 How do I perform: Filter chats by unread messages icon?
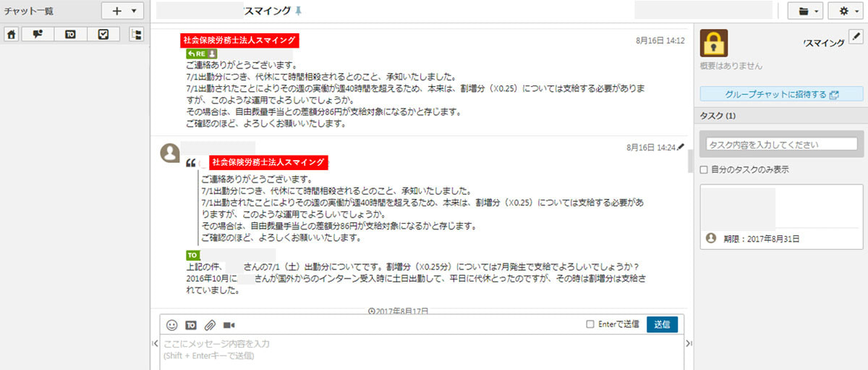coord(38,34)
